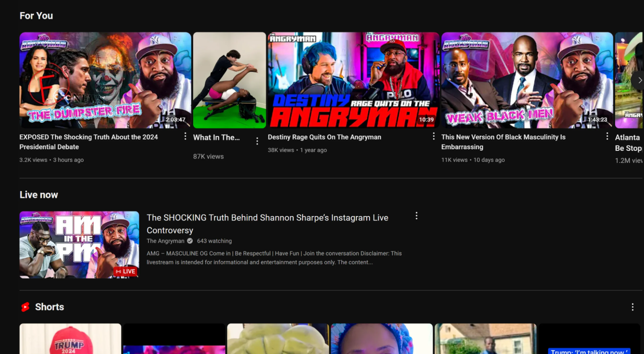The width and height of the screenshot is (644, 354).
Task: Open the green cabbage short thumbnail
Action: click(278, 339)
